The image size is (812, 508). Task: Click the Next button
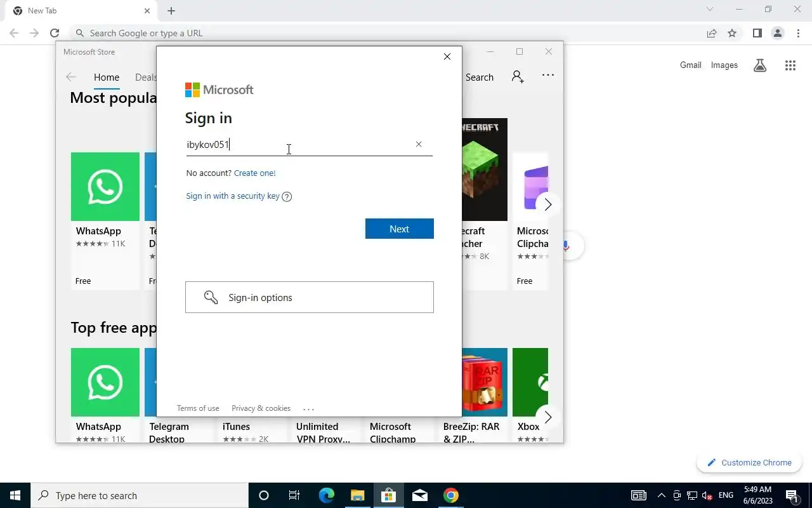[400, 229]
